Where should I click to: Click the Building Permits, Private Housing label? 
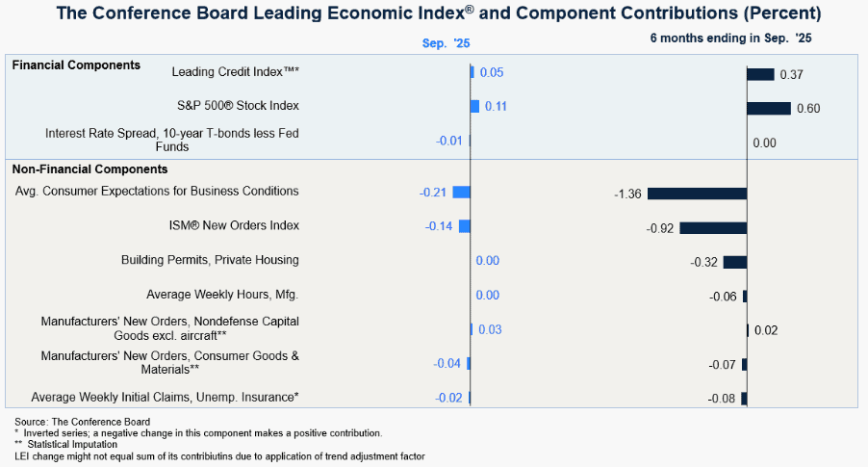click(210, 260)
